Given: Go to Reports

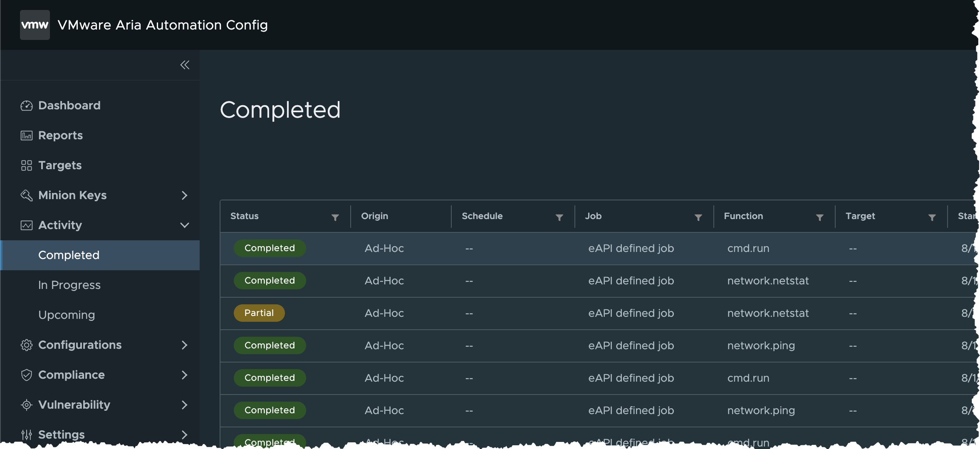Looking at the screenshot, I should coord(61,136).
